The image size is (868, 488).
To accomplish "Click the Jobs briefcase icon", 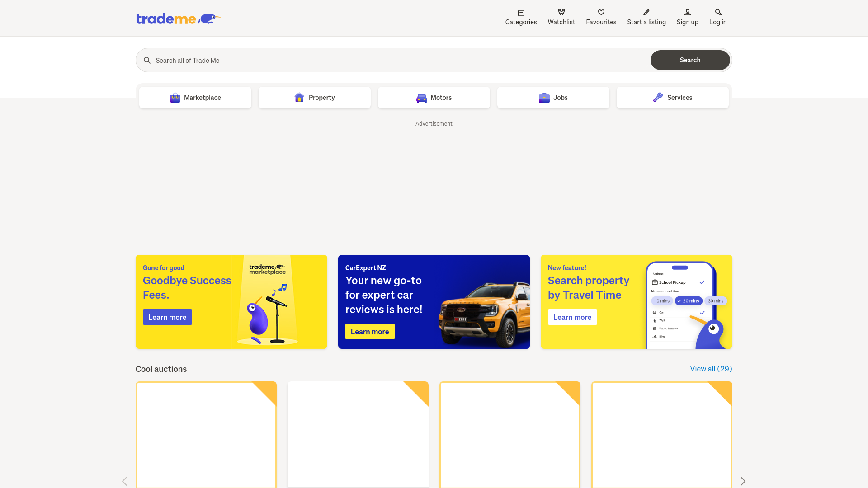I will pyautogui.click(x=544, y=98).
